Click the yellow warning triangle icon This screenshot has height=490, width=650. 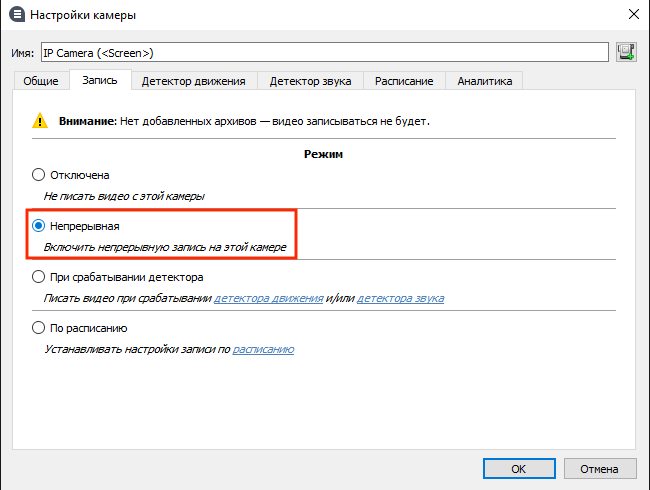(39, 122)
